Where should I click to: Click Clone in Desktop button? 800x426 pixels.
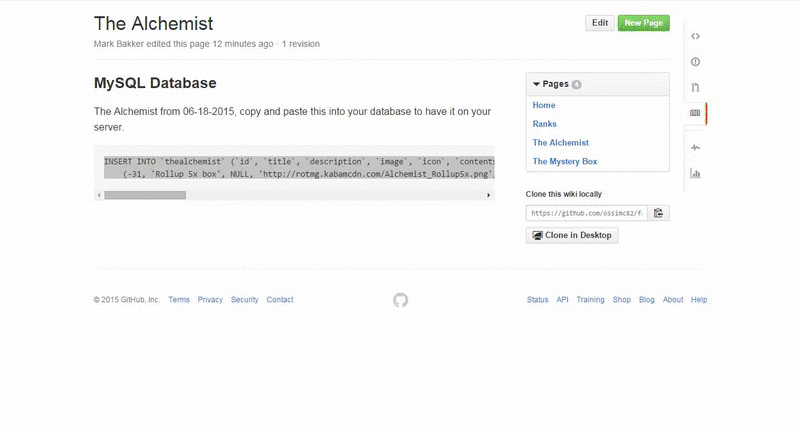click(x=572, y=235)
